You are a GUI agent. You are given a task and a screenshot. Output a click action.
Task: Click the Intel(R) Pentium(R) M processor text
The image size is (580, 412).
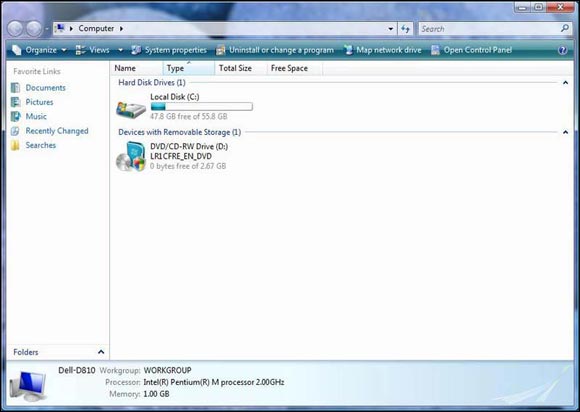coord(214,382)
